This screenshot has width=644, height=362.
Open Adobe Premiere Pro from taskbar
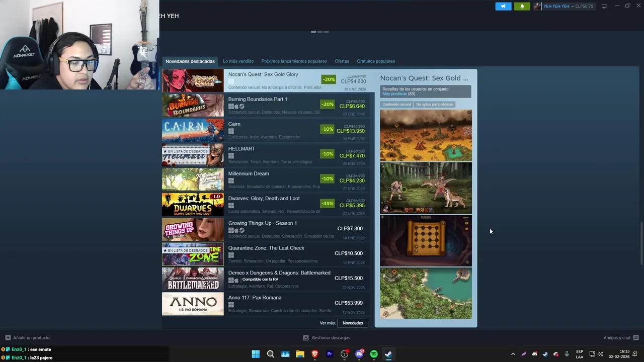pos(330,354)
